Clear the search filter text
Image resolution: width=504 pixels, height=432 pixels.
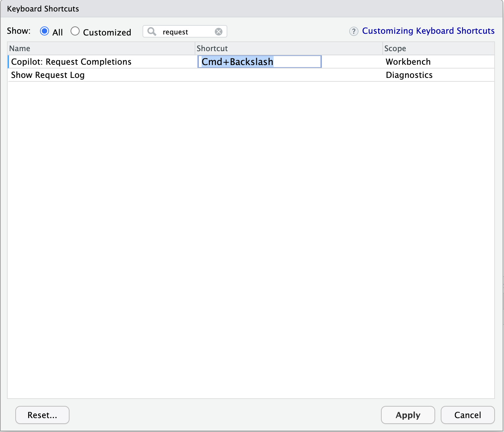(x=219, y=32)
